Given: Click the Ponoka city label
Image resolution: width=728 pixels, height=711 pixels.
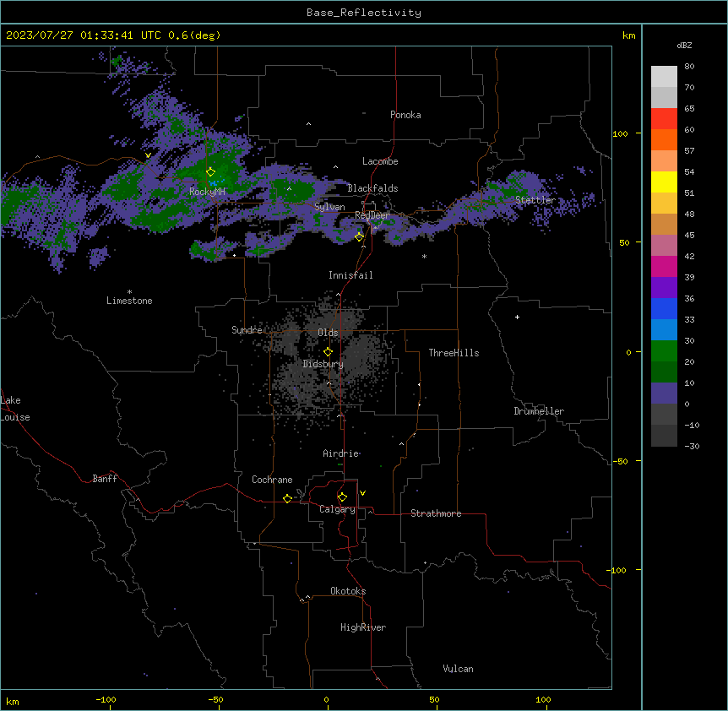Looking at the screenshot, I should pos(405,115).
